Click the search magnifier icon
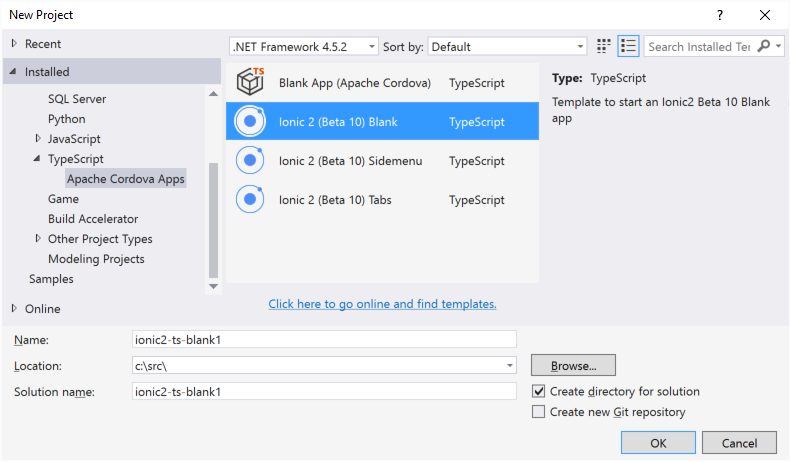 (763, 46)
